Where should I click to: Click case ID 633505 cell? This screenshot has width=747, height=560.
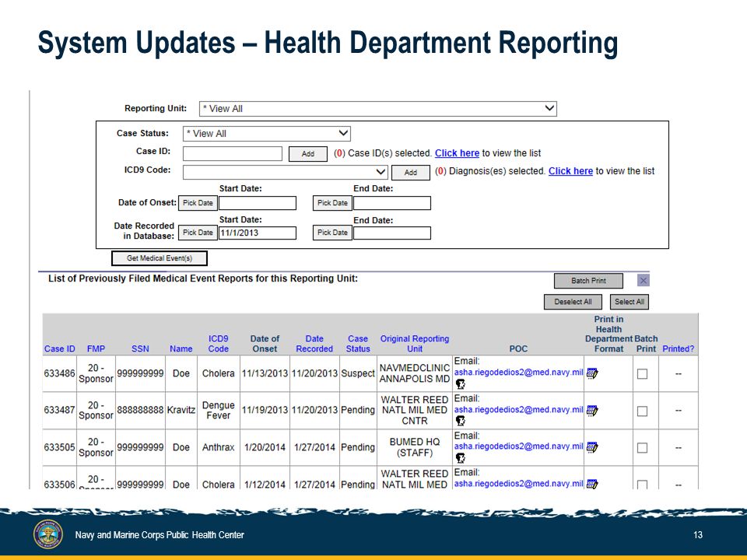60,447
